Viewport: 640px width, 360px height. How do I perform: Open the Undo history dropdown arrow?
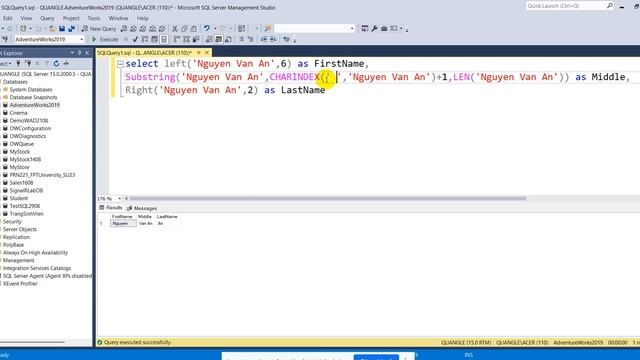[215, 29]
